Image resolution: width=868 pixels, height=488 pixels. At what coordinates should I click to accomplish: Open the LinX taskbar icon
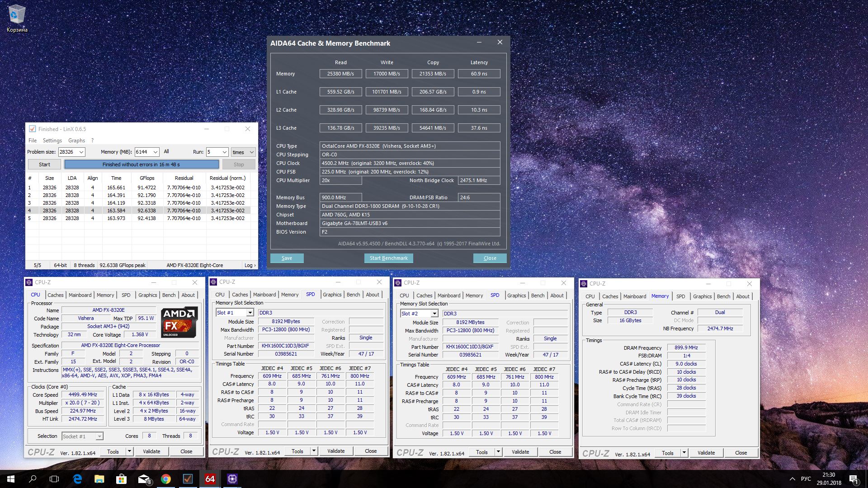click(188, 479)
